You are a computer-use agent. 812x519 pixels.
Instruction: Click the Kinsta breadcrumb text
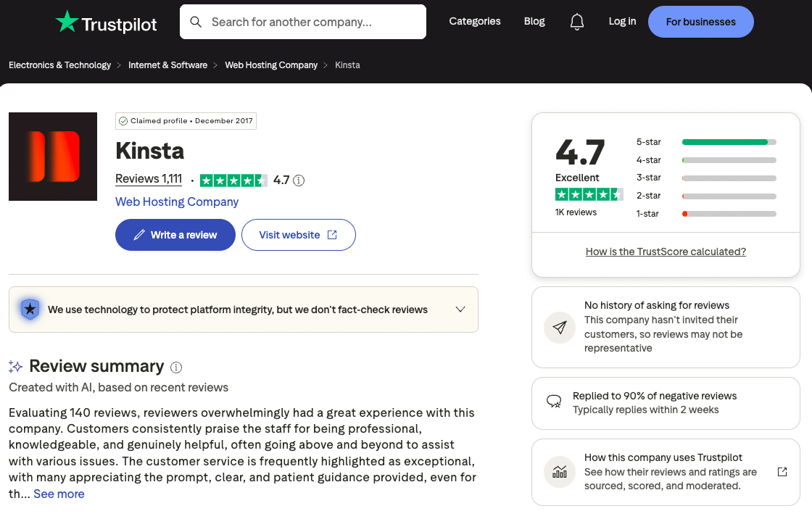click(347, 65)
